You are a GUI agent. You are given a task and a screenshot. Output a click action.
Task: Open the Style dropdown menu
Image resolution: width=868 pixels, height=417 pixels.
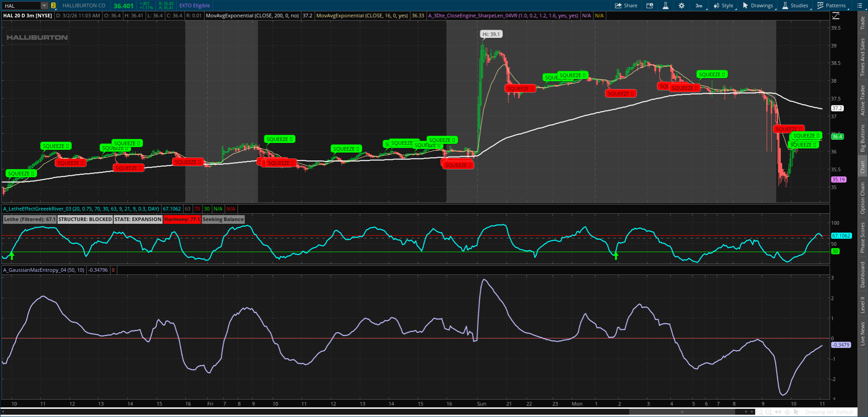(724, 5)
